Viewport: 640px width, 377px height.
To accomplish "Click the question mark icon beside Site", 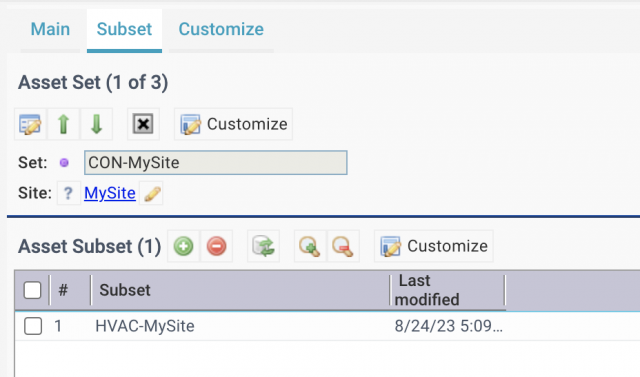I will pos(69,193).
